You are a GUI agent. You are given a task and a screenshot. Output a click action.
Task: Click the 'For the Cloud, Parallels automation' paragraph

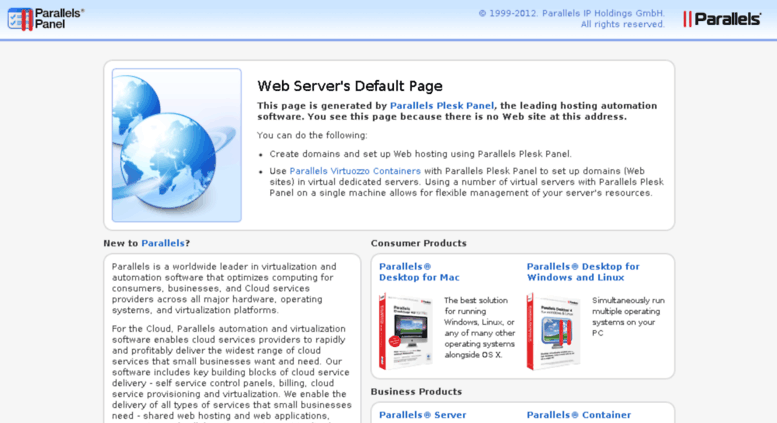[x=231, y=372]
